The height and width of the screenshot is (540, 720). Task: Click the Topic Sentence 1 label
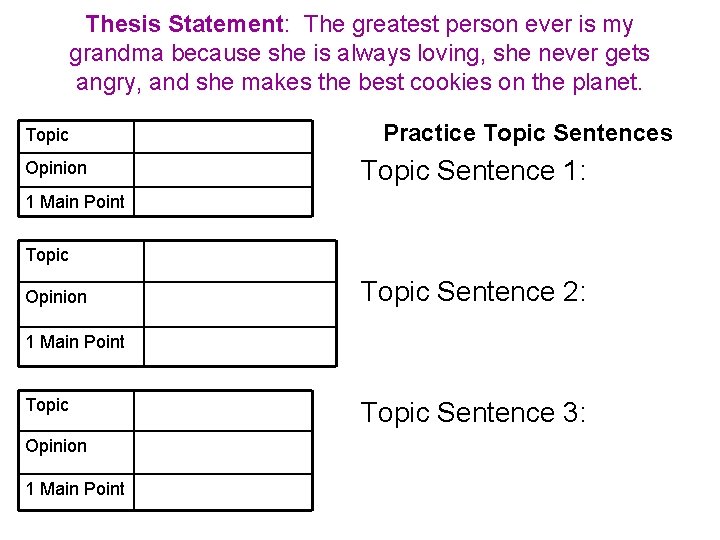tap(473, 171)
